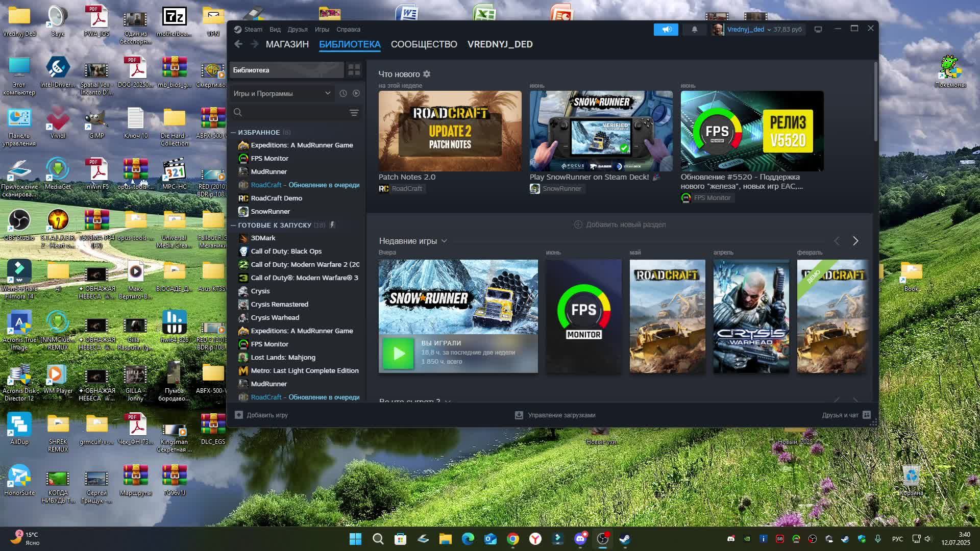Image resolution: width=980 pixels, height=551 pixels.
Task: Open the Игры и Программы dropdown
Action: pos(282,93)
